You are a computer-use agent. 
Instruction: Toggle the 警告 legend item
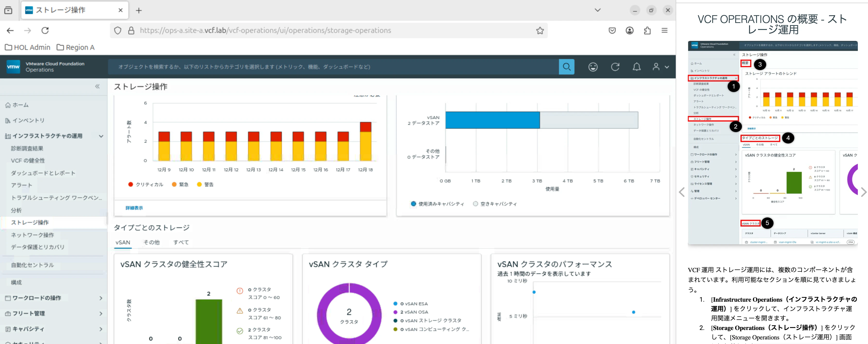pos(205,184)
